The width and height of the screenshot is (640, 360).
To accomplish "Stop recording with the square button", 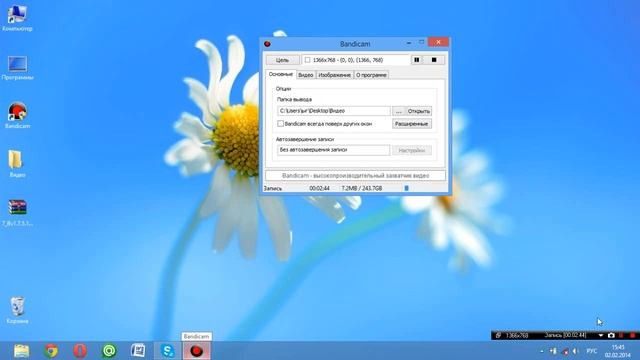I will click(434, 60).
